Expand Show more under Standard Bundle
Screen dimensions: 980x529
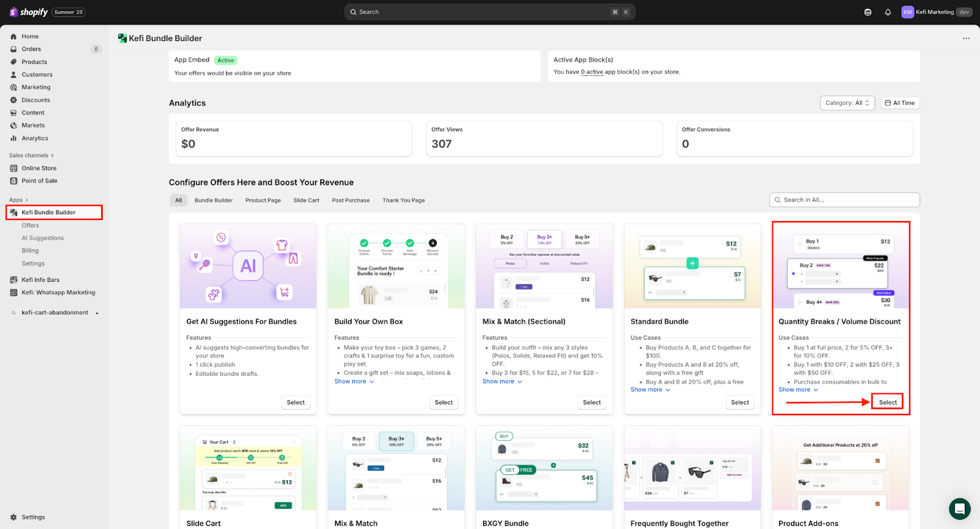pos(650,390)
